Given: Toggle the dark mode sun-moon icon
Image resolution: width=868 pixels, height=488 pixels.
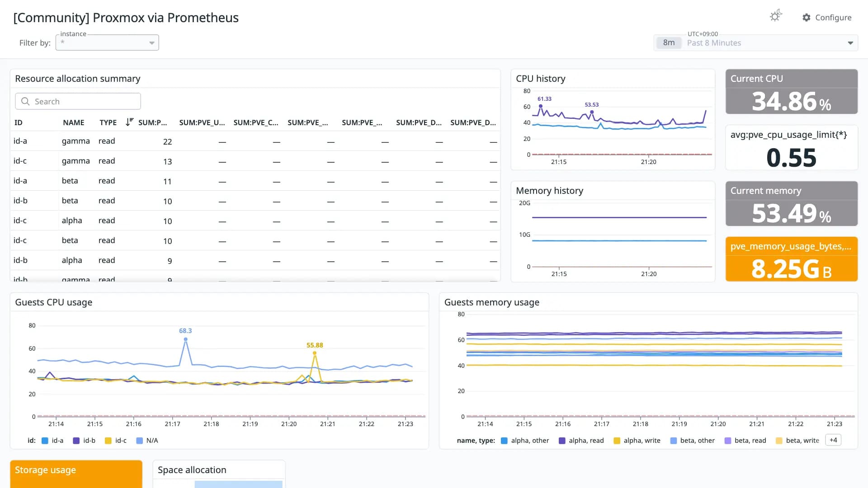Looking at the screenshot, I should pos(776,16).
